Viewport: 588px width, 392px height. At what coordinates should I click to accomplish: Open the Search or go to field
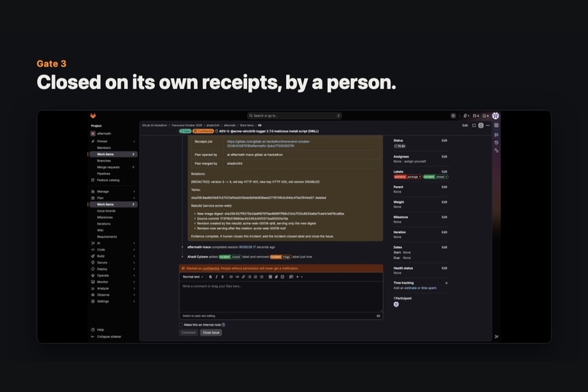click(295, 115)
